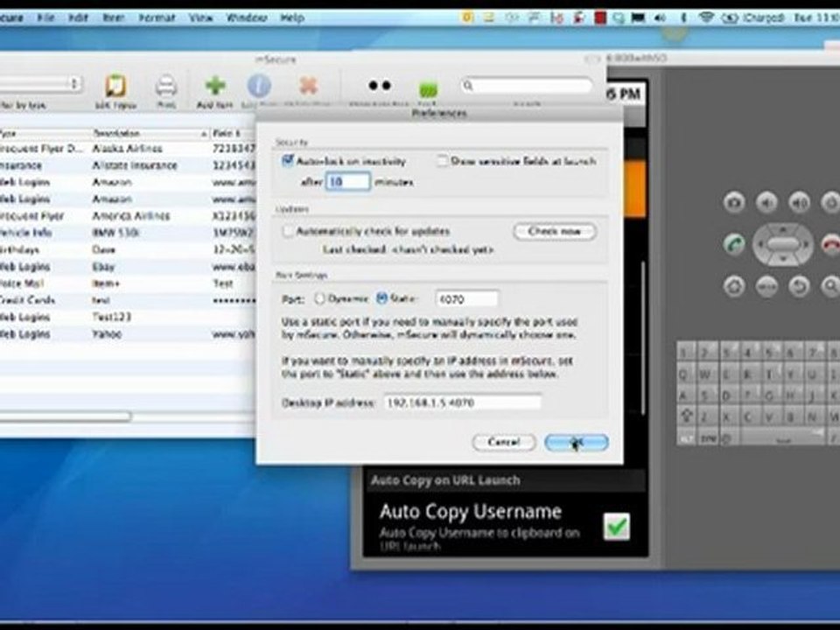Viewport: 840px width, 630px height.
Task: Click Cancel in Preferences dialog
Action: (504, 442)
